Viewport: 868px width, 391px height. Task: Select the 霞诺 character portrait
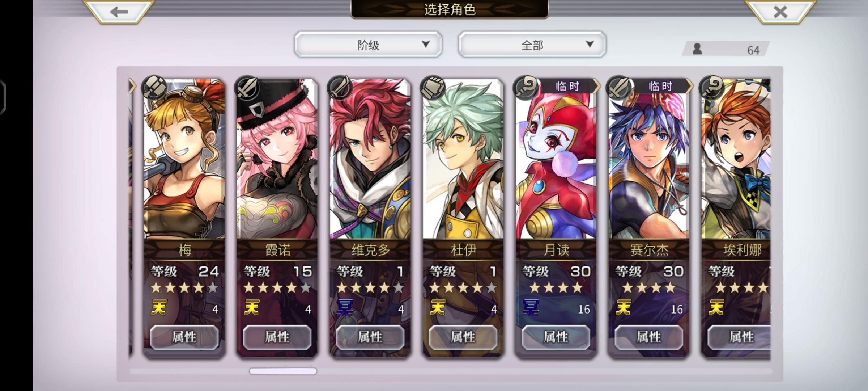277,159
